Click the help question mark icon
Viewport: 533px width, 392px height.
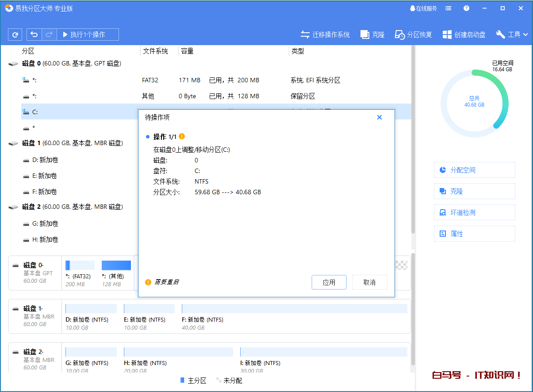[x=466, y=8]
